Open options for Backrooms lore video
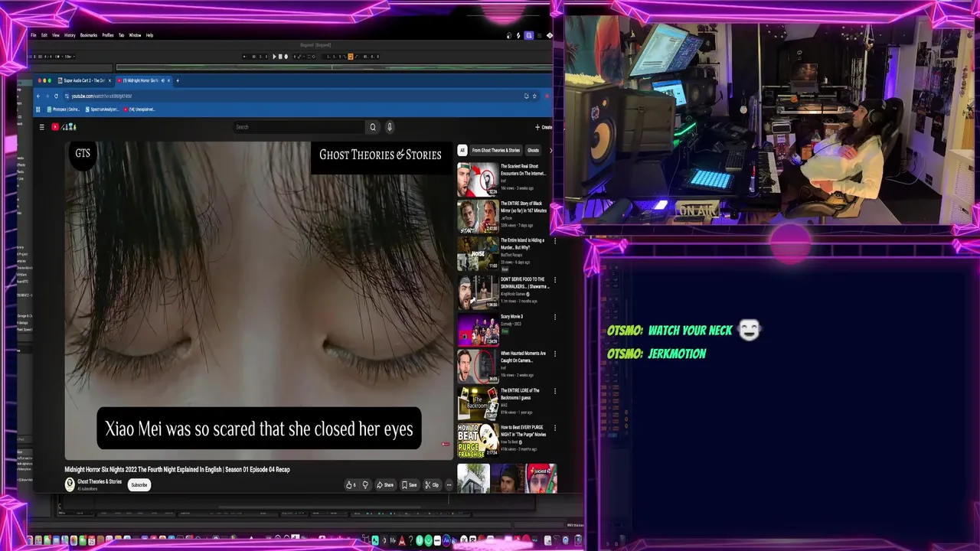Screen dimensions: 980x551 (555, 391)
